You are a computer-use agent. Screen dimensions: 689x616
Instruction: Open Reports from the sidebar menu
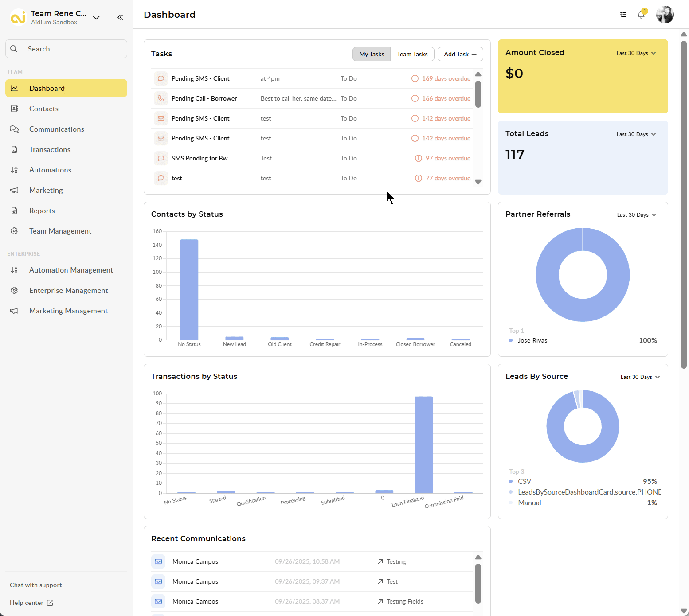click(42, 211)
